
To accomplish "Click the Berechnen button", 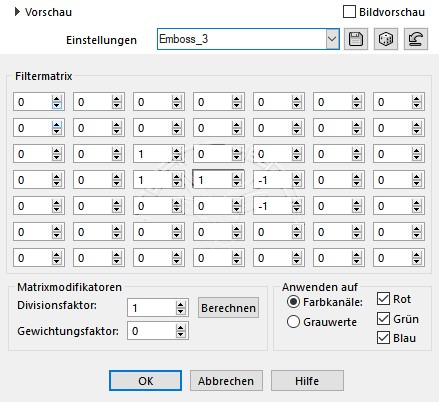I will click(x=228, y=308).
